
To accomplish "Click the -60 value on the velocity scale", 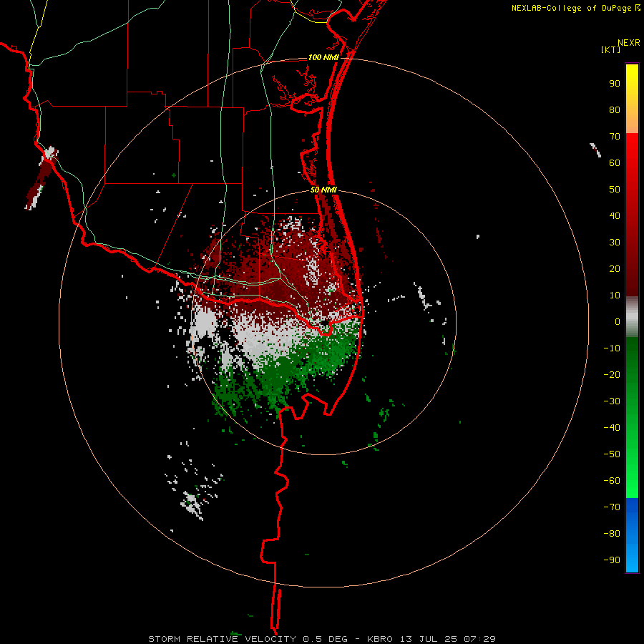I will 612,481.
